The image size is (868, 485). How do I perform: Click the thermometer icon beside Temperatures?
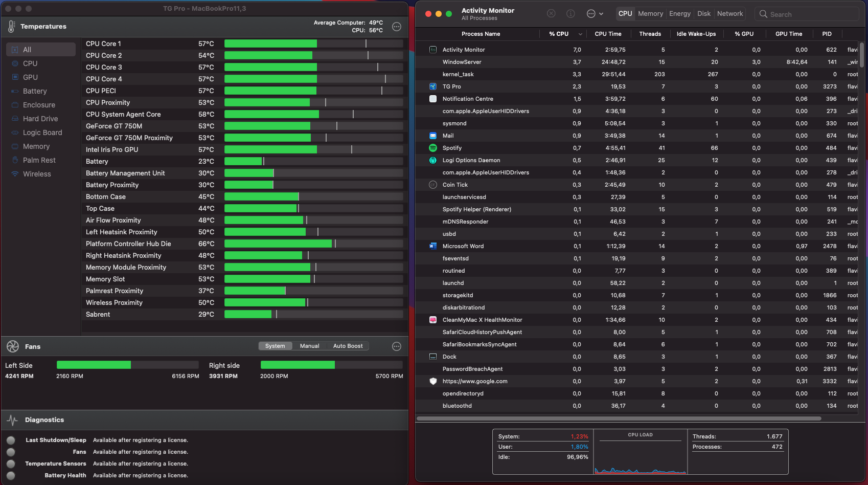11,26
